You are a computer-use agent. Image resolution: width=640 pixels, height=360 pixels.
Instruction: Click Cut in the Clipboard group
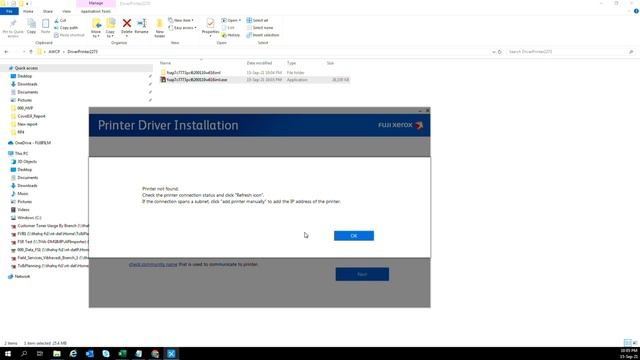pos(60,20)
